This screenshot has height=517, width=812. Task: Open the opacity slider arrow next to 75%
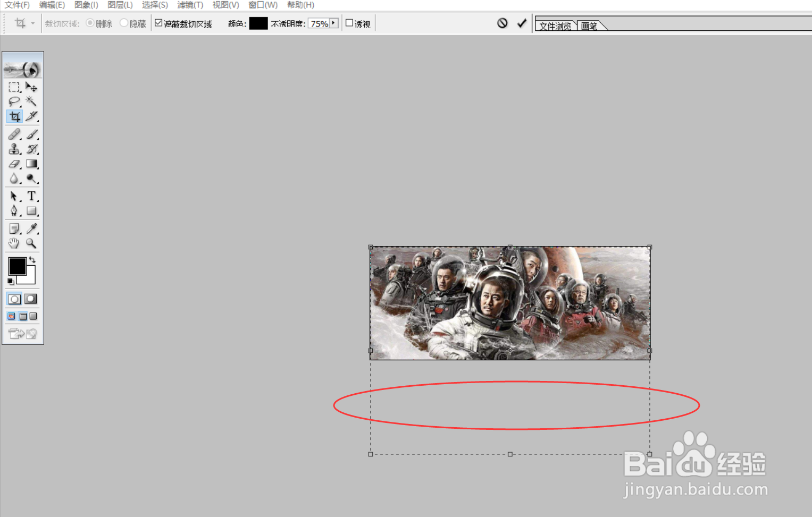coord(334,23)
